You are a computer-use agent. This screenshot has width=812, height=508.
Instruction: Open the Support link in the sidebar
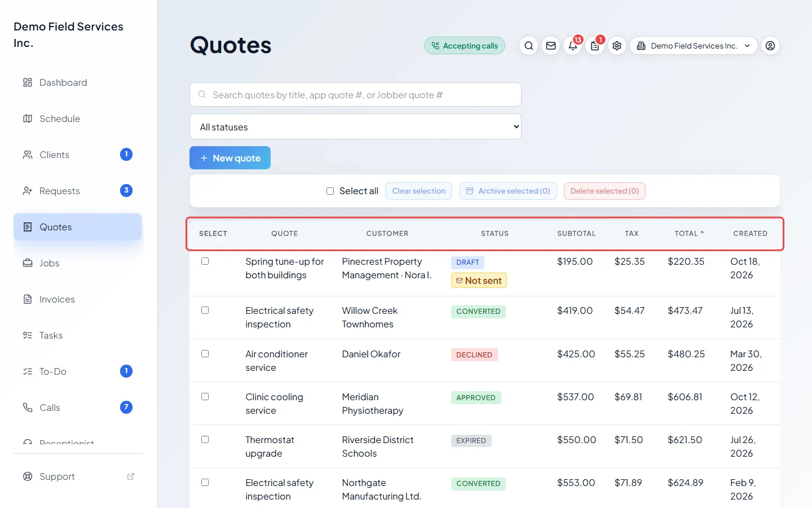(78, 476)
